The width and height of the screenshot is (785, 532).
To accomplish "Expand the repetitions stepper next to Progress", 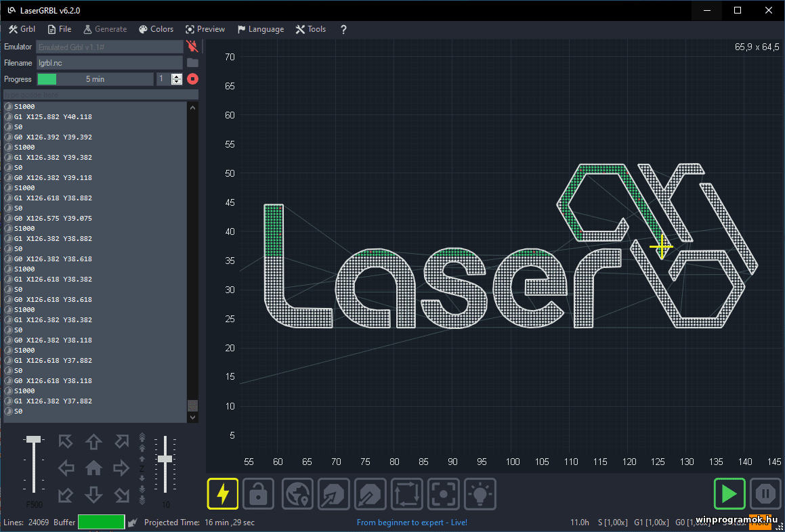I will [176, 79].
